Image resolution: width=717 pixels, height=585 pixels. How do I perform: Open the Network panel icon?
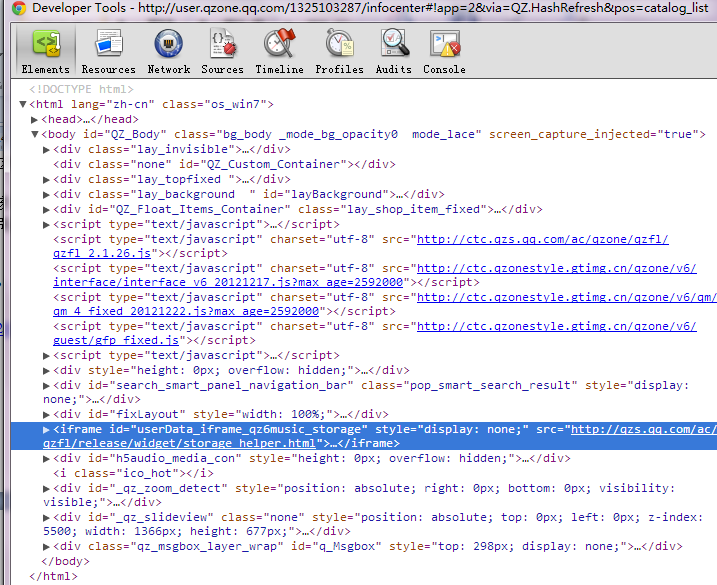(169, 43)
